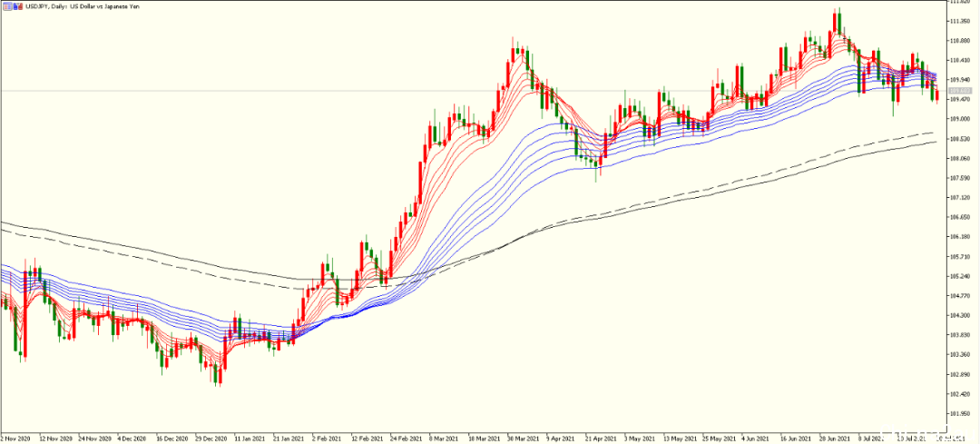Click the 13 May 2021 date label
This screenshot has height=444, width=980.
click(680, 438)
